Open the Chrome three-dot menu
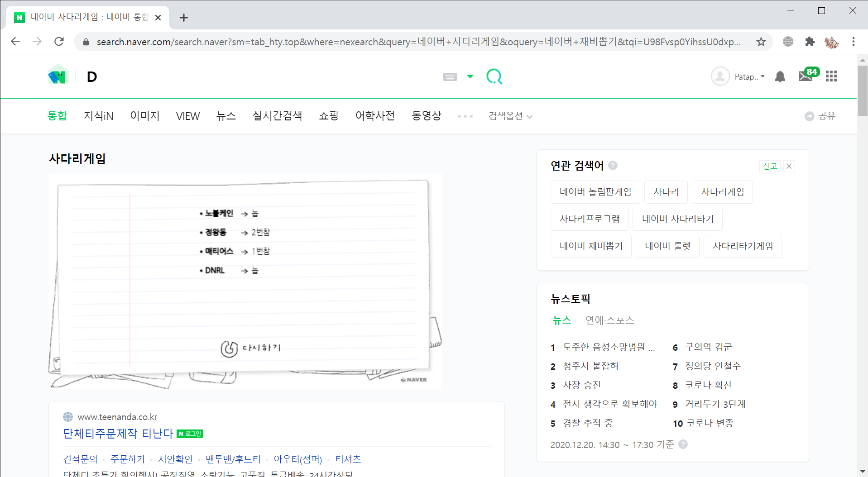 [x=854, y=42]
